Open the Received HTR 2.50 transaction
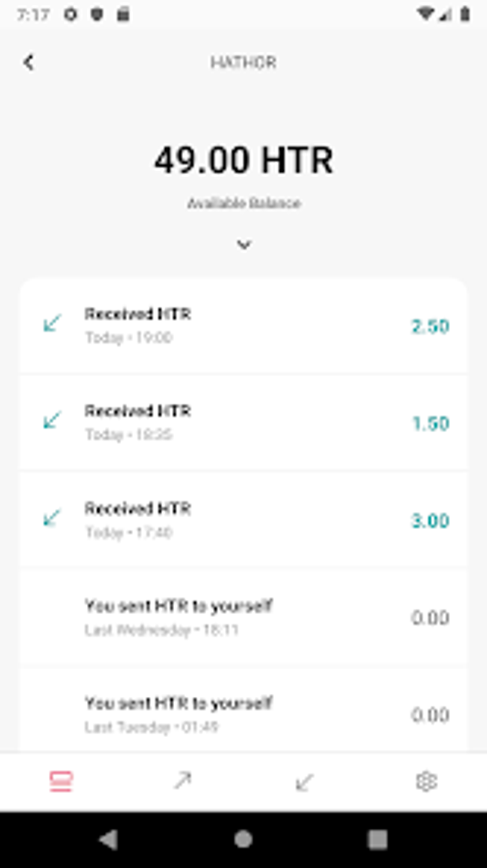 pos(243,326)
